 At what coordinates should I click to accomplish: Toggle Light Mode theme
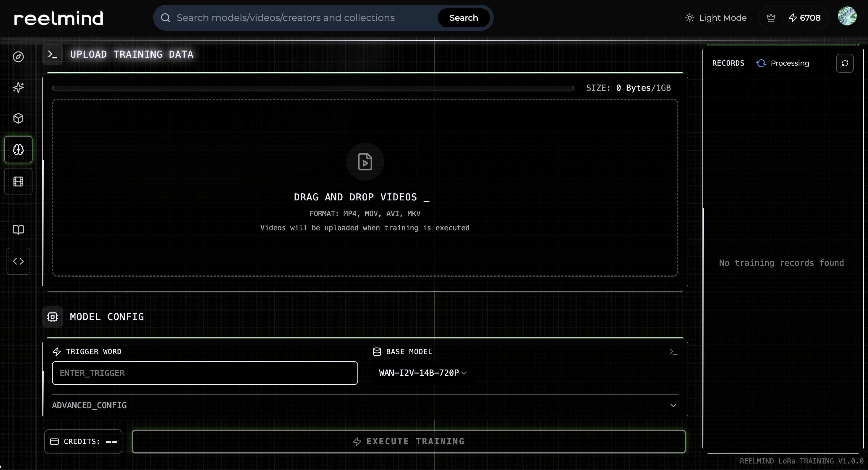click(x=716, y=18)
